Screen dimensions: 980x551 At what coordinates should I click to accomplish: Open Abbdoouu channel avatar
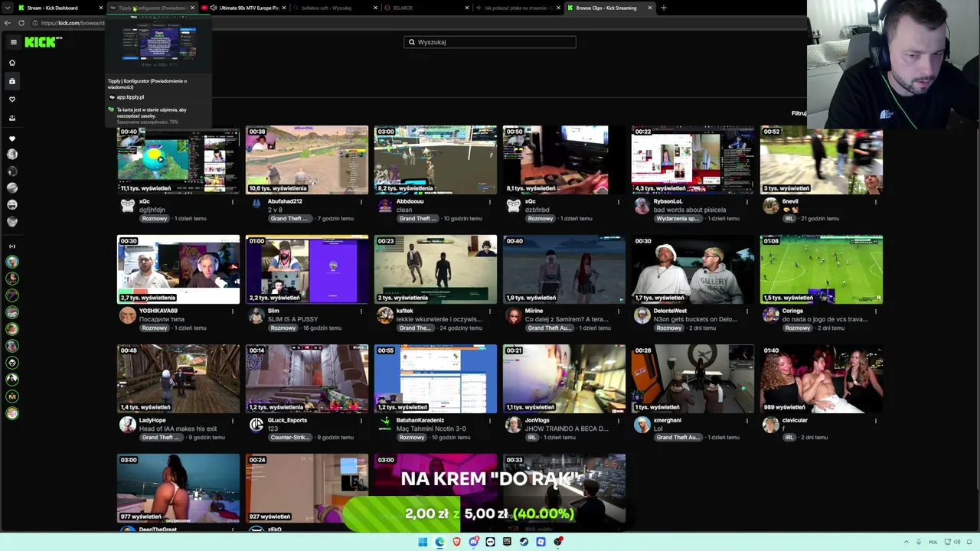pos(385,206)
